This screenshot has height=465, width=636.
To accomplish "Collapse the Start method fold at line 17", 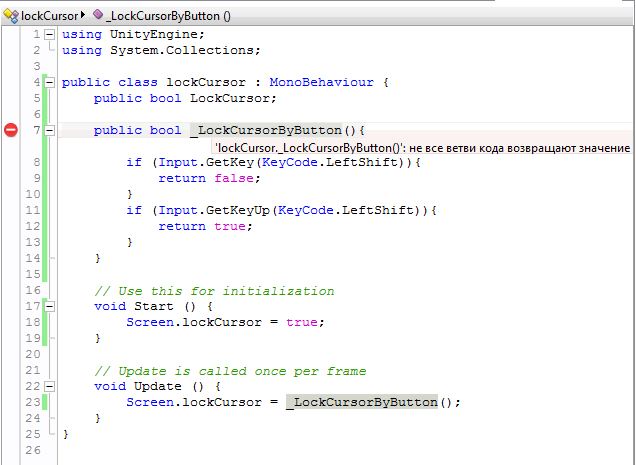I will (49, 306).
